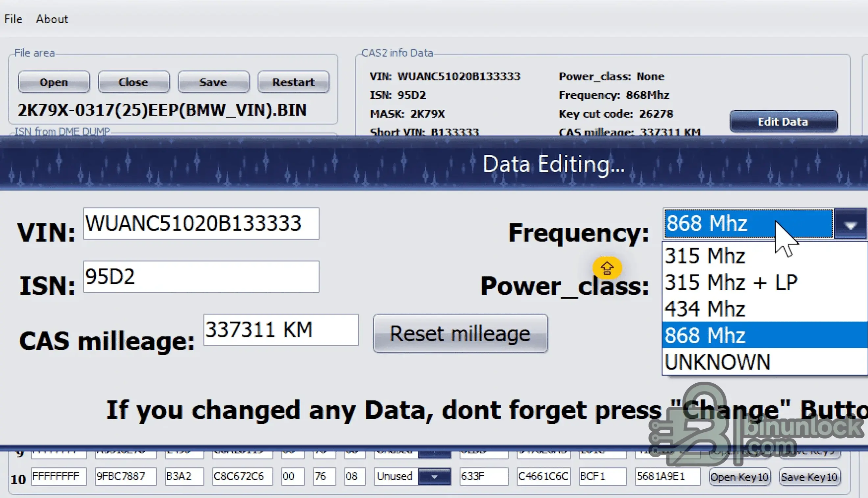The image size is (868, 498).
Task: Choose UNKNOWN in the frequency list
Action: [765, 362]
